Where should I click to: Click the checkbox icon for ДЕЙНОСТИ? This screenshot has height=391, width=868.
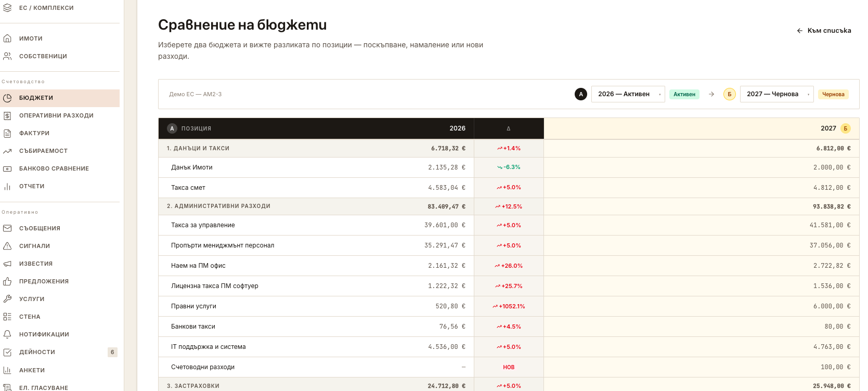point(7,352)
